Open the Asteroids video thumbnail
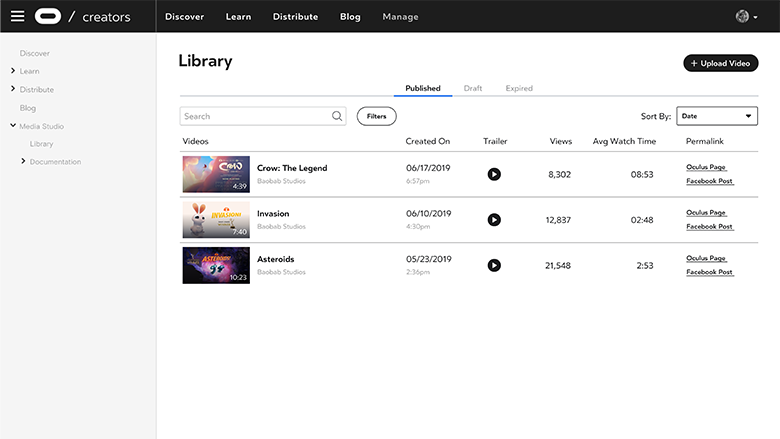This screenshot has width=780, height=439. 216,265
